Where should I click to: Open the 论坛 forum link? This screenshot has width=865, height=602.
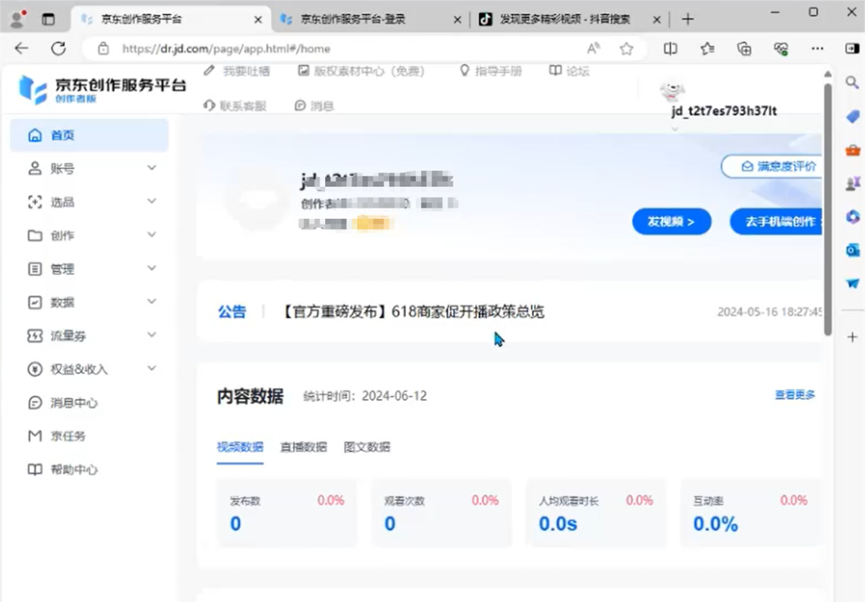tap(569, 71)
